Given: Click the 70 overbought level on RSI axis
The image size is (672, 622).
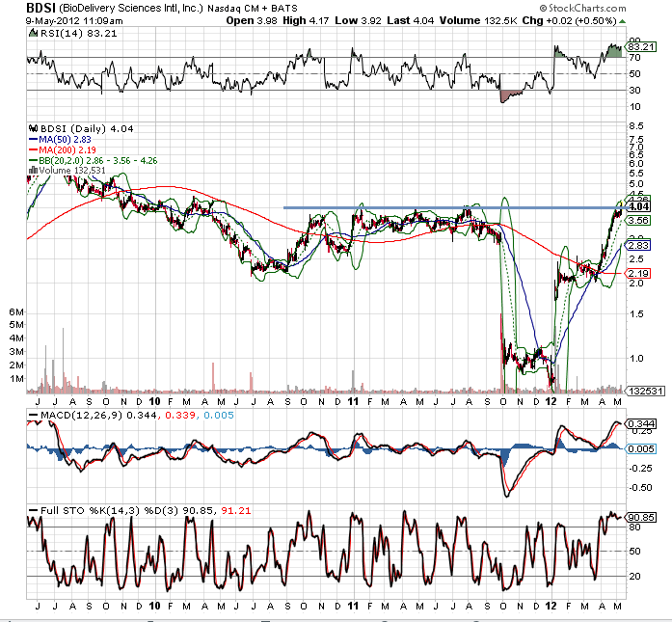Looking at the screenshot, I should [x=635, y=58].
